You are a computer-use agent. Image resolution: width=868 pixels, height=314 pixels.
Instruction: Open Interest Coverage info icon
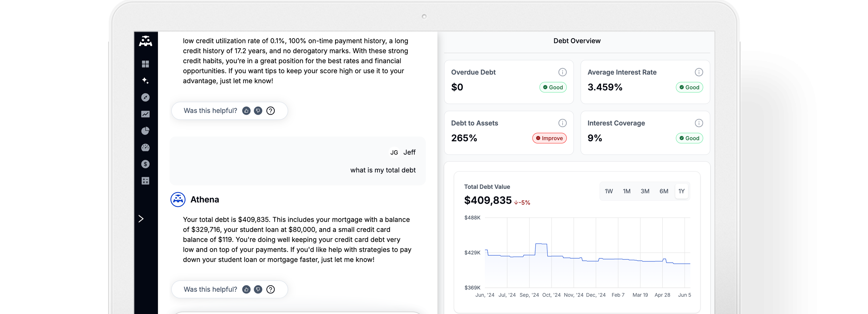pos(699,123)
